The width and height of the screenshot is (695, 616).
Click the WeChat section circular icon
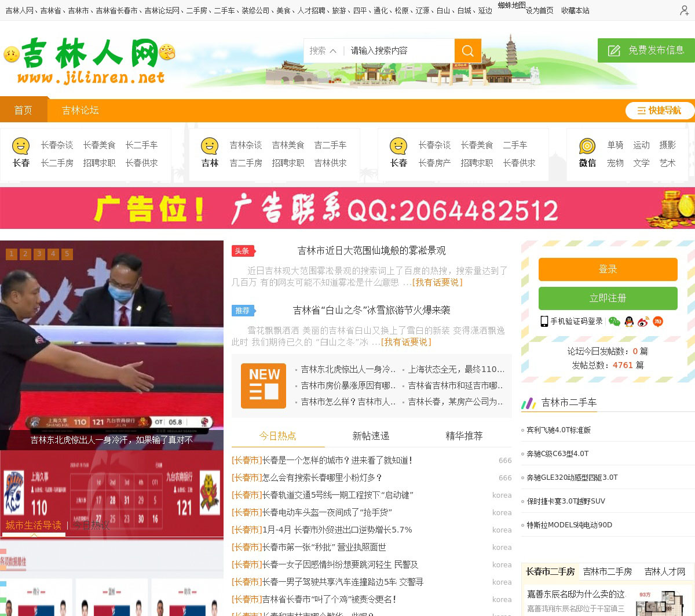[587, 146]
